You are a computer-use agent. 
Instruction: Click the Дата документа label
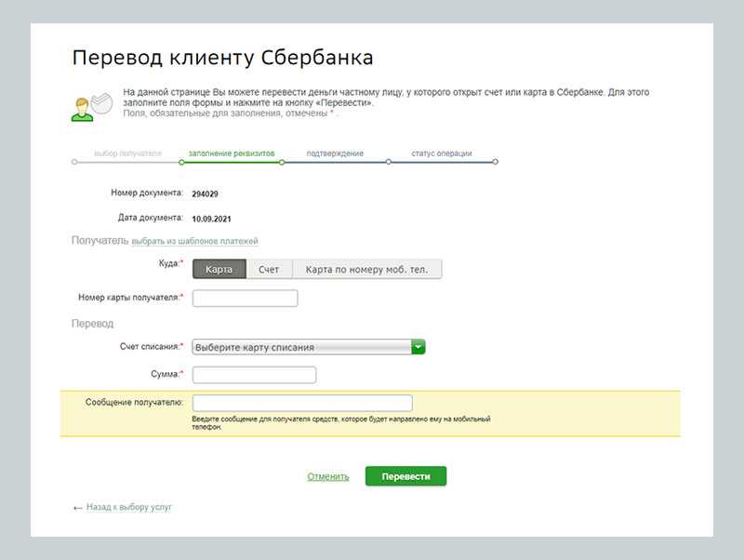coord(150,218)
